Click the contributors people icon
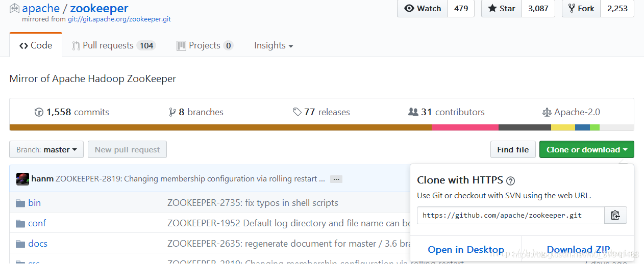 [x=413, y=112]
